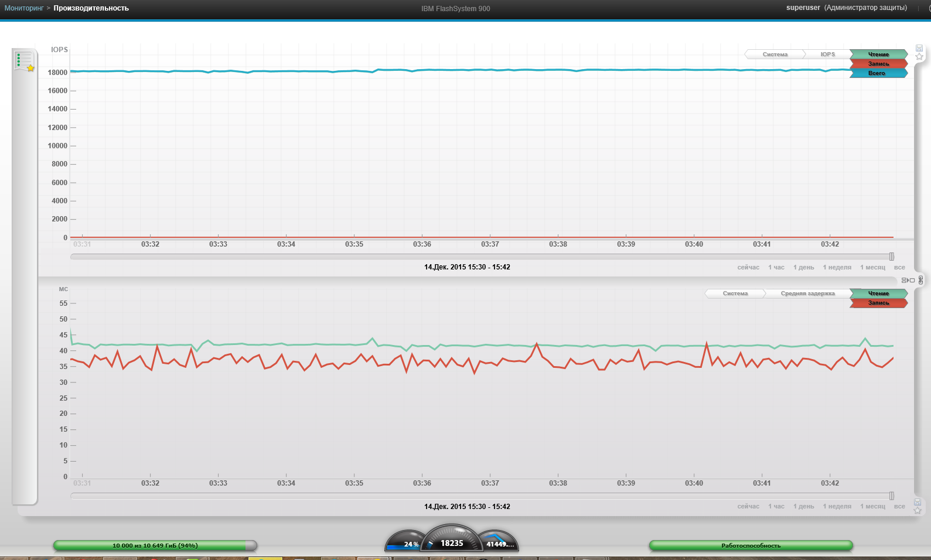The width and height of the screenshot is (931, 560).
Task: Toggle Чтение series in the latency chart
Action: pos(878,293)
